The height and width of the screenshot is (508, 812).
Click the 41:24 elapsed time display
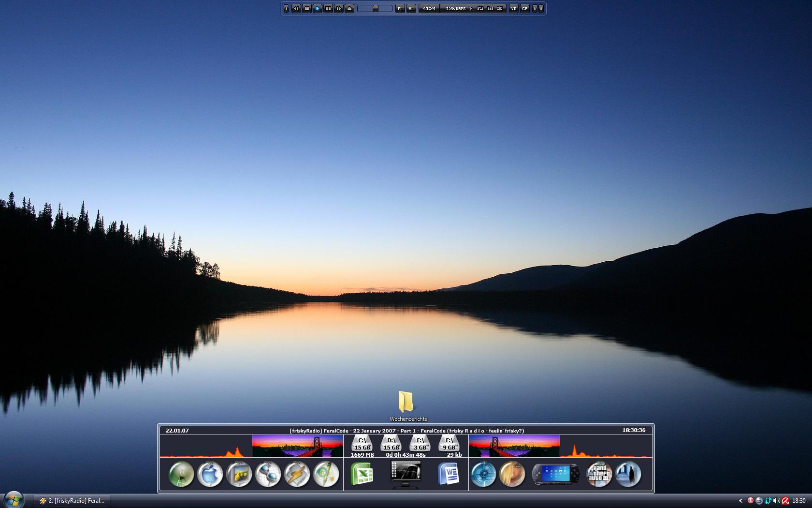pyautogui.click(x=429, y=9)
